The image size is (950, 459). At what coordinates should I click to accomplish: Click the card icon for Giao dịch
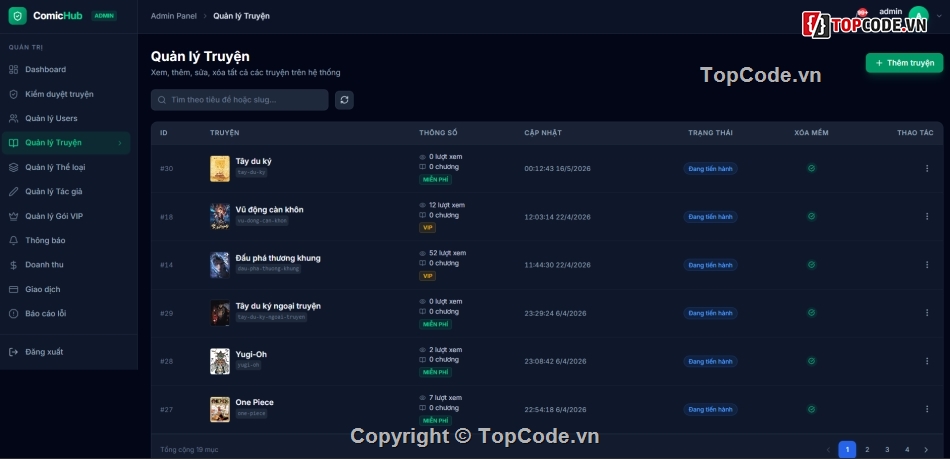click(13, 289)
